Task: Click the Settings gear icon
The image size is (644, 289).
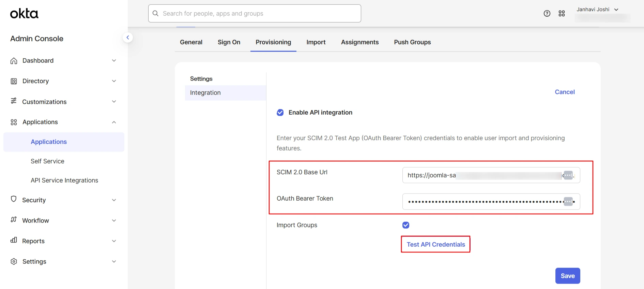Action: point(14,262)
